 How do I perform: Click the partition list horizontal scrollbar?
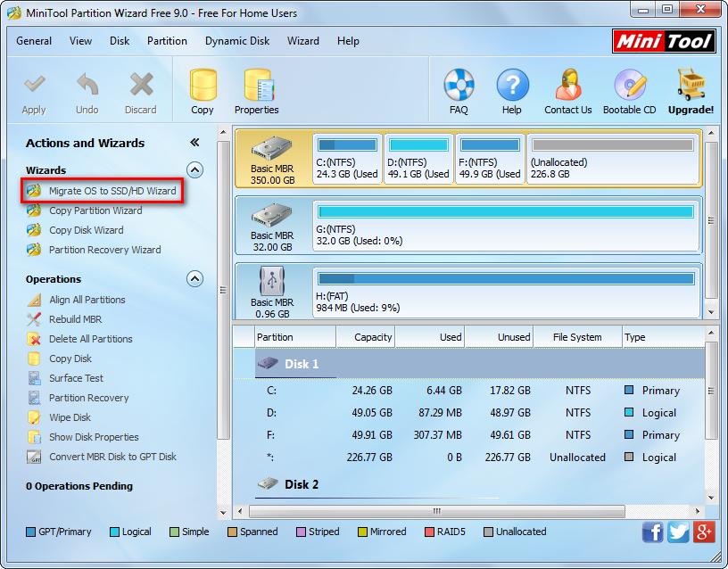click(437, 511)
